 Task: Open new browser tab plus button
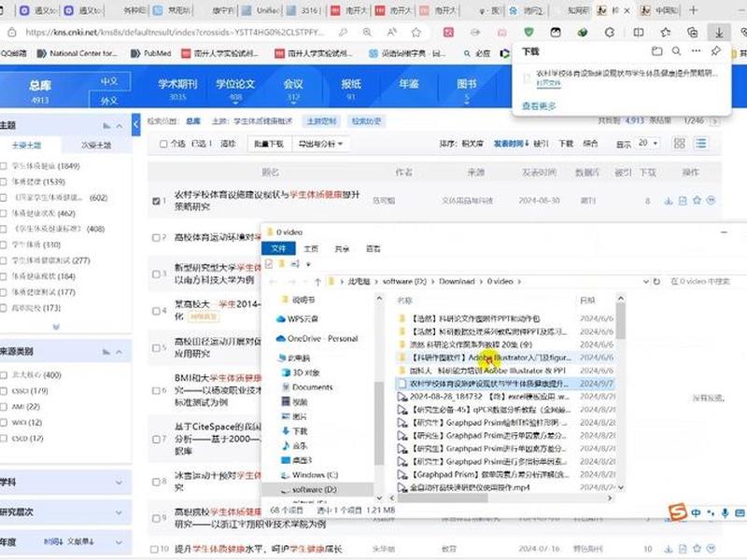pos(694,10)
